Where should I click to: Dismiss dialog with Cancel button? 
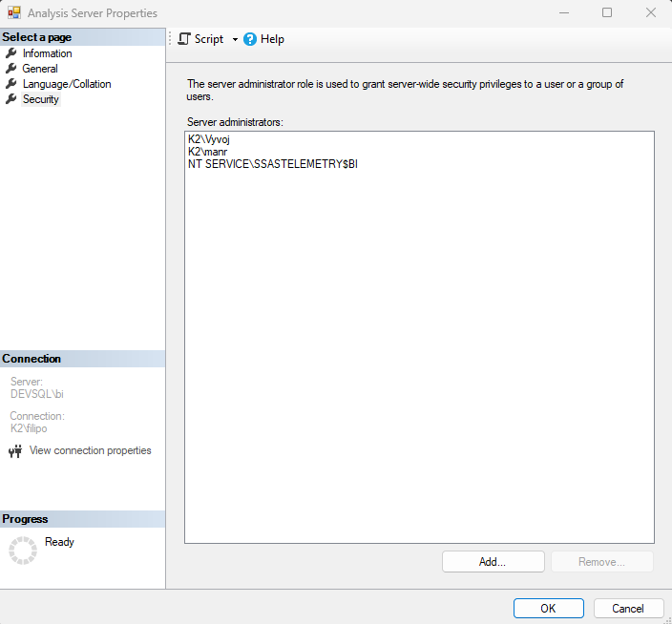coord(628,608)
